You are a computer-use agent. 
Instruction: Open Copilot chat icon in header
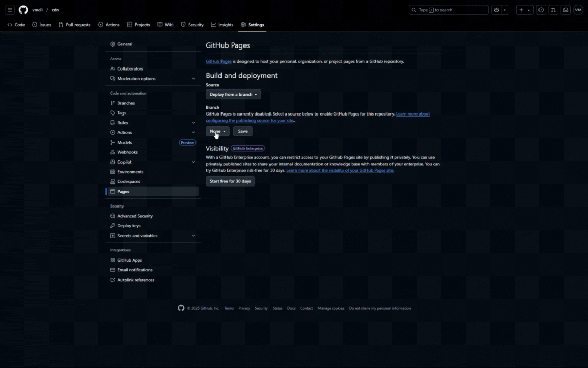click(x=496, y=10)
